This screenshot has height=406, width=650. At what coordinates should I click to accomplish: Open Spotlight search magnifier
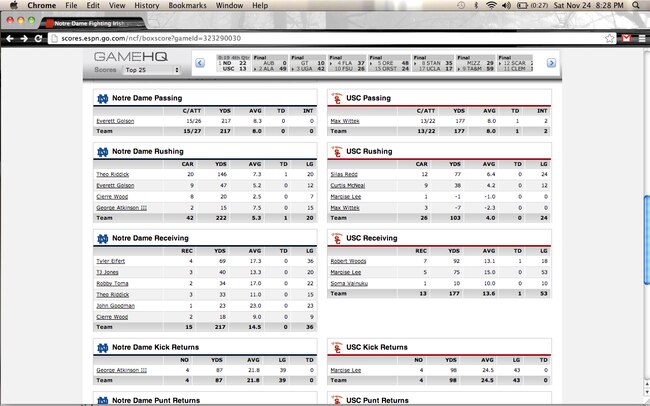click(636, 5)
